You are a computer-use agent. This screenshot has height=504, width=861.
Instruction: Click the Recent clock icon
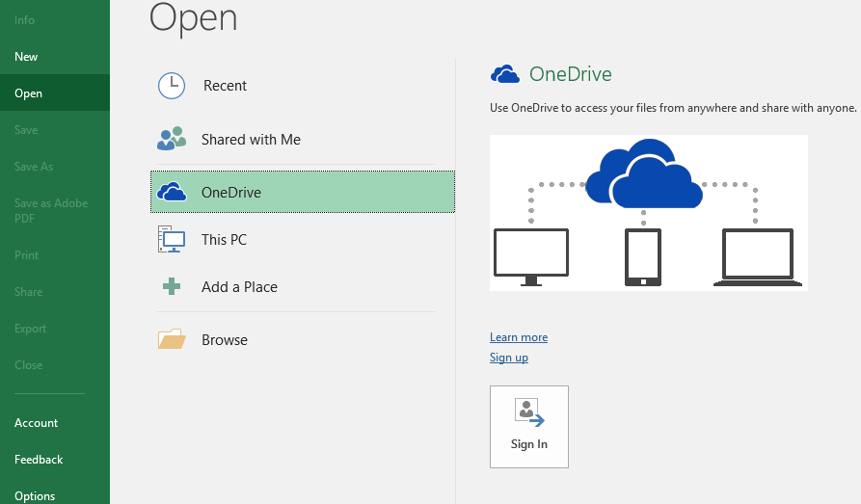point(171,86)
